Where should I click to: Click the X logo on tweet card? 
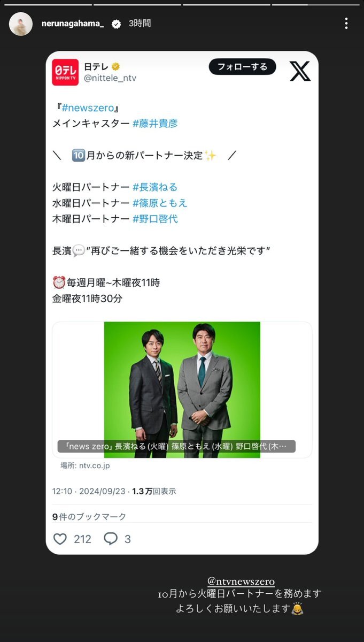click(x=300, y=71)
